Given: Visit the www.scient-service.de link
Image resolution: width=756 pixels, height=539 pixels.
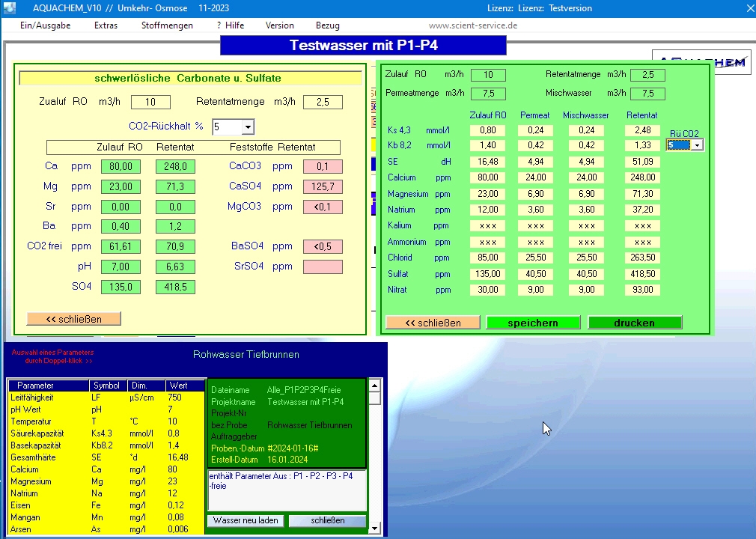Looking at the screenshot, I should point(472,25).
